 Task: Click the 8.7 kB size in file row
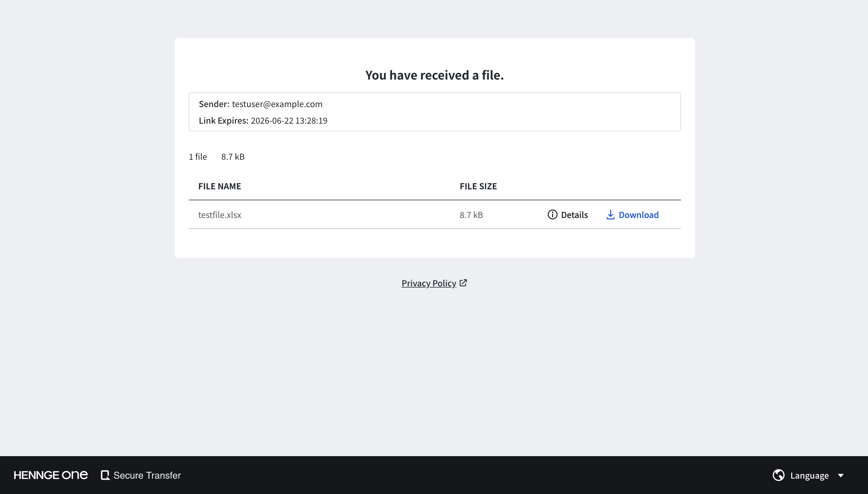471,215
